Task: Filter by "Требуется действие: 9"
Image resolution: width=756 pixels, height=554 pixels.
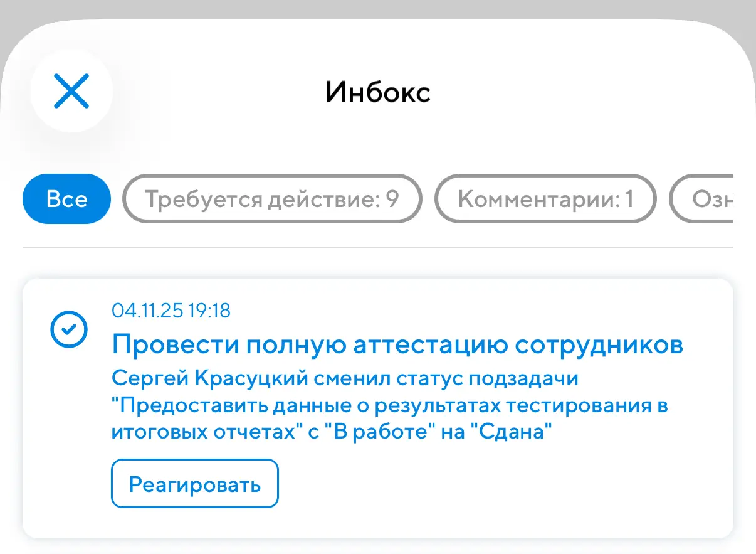Action: [x=272, y=200]
